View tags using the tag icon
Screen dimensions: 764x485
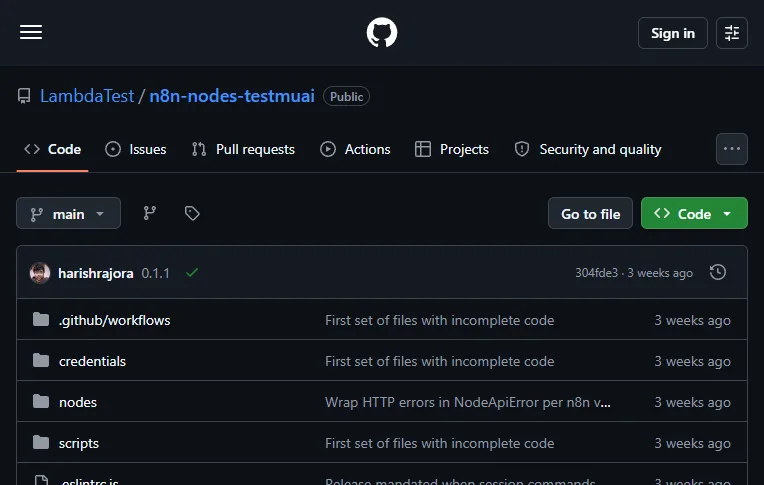pyautogui.click(x=192, y=213)
